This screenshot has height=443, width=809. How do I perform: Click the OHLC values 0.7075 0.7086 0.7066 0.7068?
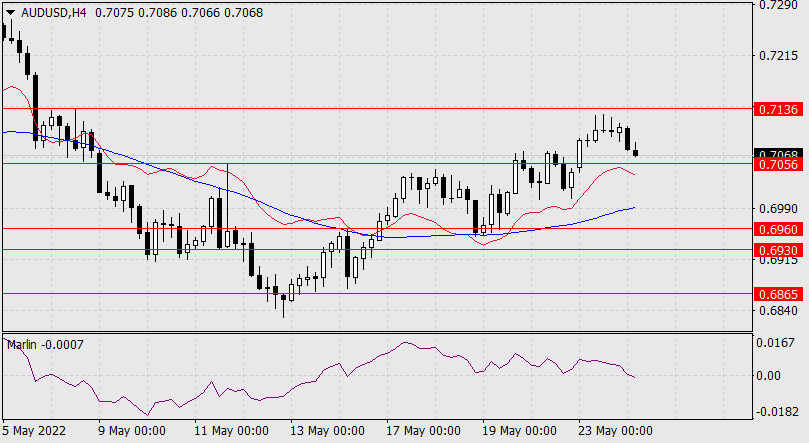(x=179, y=13)
